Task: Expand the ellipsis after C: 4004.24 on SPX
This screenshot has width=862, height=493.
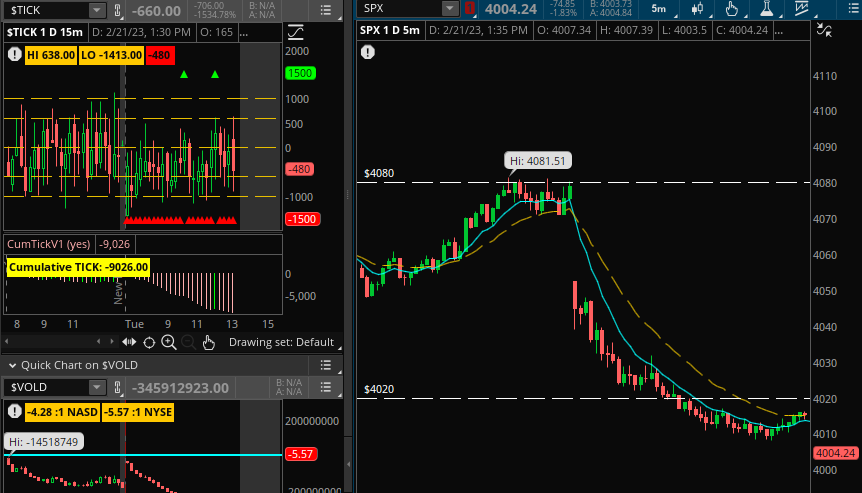Action: (x=778, y=31)
